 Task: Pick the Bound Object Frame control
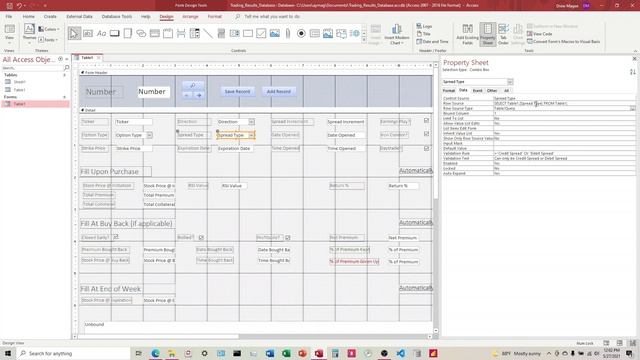click(x=328, y=33)
